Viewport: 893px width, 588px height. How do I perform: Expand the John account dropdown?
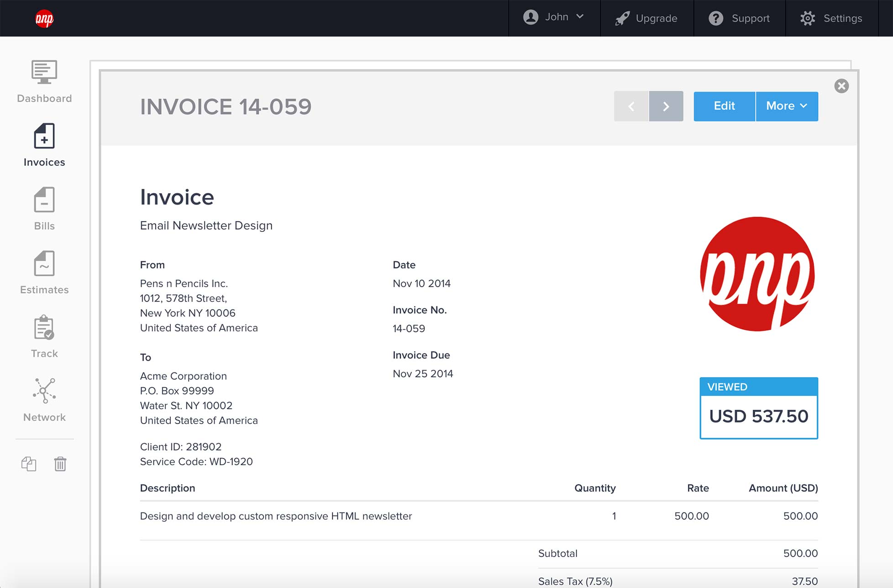click(554, 18)
